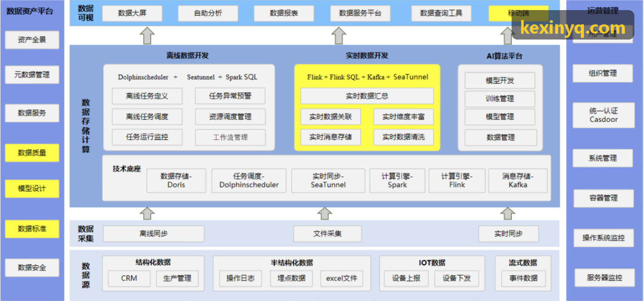The height and width of the screenshot is (301, 644).
Task: Click the Dolphinscheduler + Seatunnel + Spark SQL text
Action: 188,77
